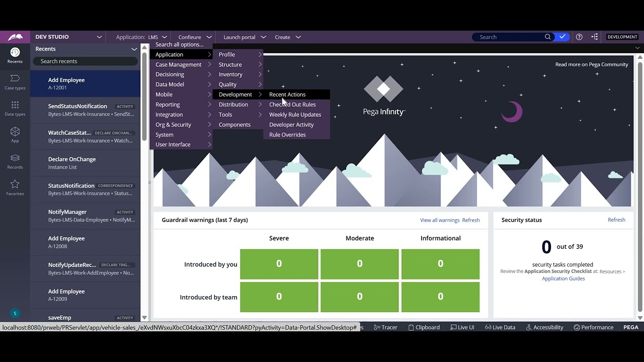The image size is (644, 362).
Task: Click the PEGA label in footer
Action: [631, 327]
